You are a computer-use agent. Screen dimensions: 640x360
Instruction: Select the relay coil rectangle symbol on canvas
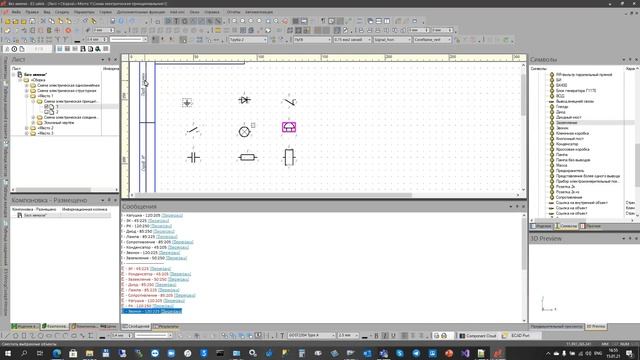pos(289,157)
